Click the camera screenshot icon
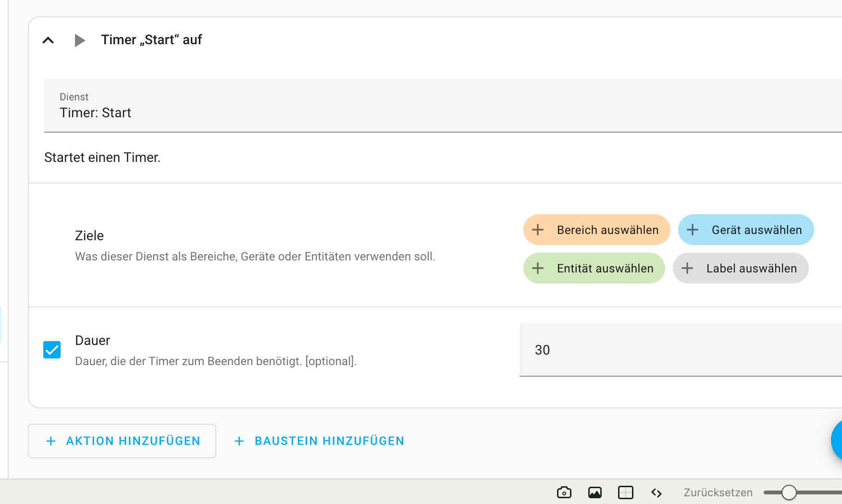The image size is (842, 504). 564,492
